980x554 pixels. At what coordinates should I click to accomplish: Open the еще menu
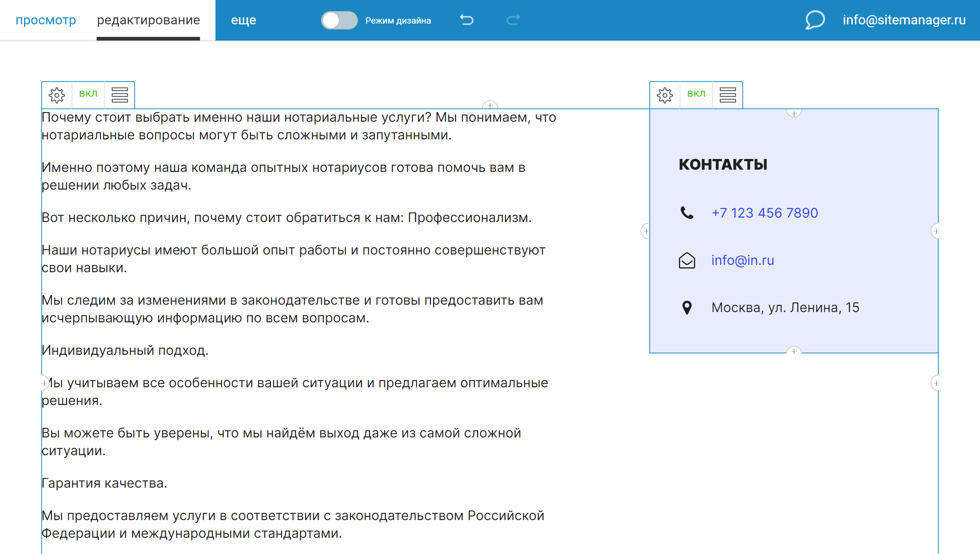(244, 20)
